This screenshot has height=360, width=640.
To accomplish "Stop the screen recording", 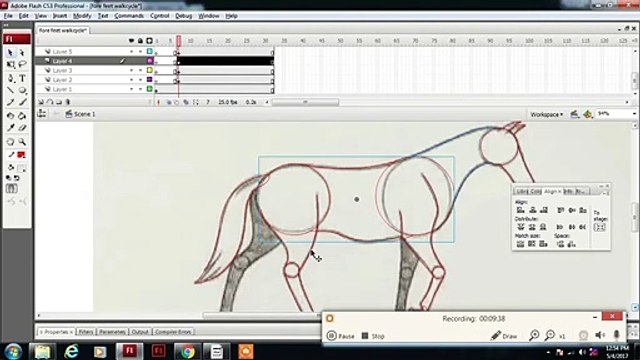I will pyautogui.click(x=373, y=336).
